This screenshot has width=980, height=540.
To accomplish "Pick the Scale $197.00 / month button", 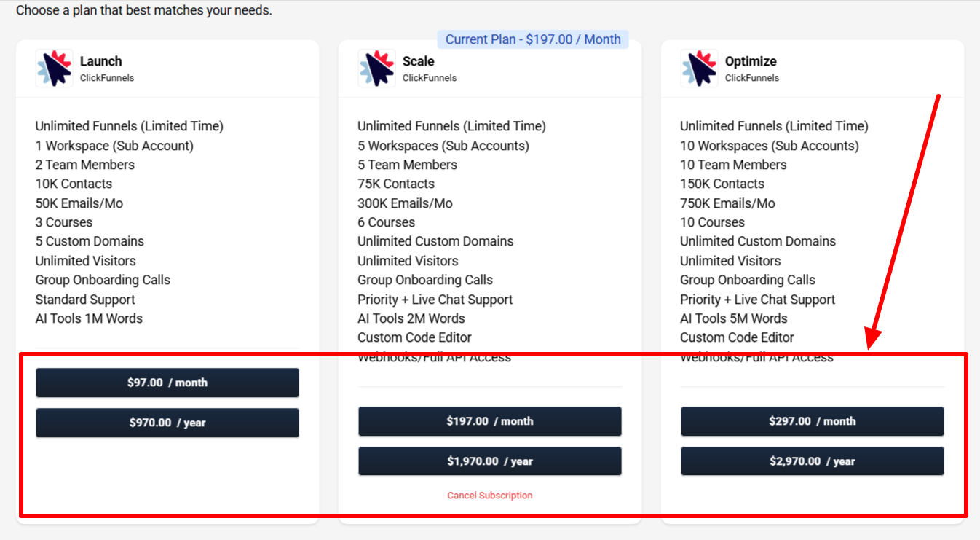I will pos(490,421).
